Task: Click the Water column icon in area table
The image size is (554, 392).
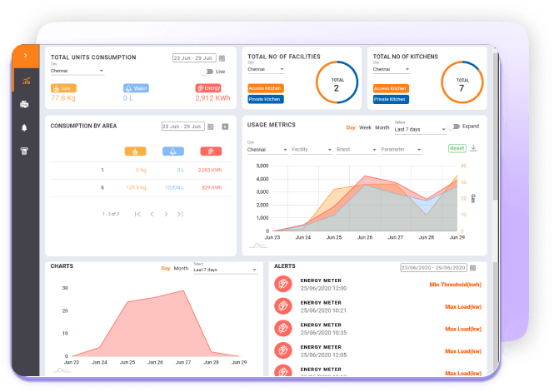Action: pyautogui.click(x=173, y=151)
